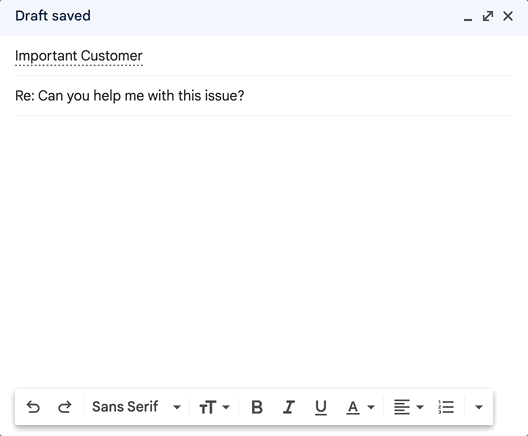The width and height of the screenshot is (528, 436).
Task: Minimize the draft compose window
Action: coord(468,17)
